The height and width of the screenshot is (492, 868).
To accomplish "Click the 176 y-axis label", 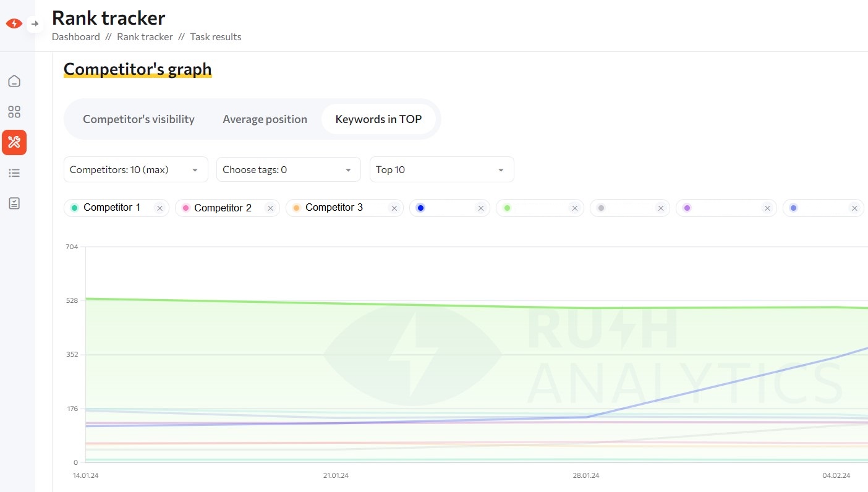I will click(x=72, y=409).
